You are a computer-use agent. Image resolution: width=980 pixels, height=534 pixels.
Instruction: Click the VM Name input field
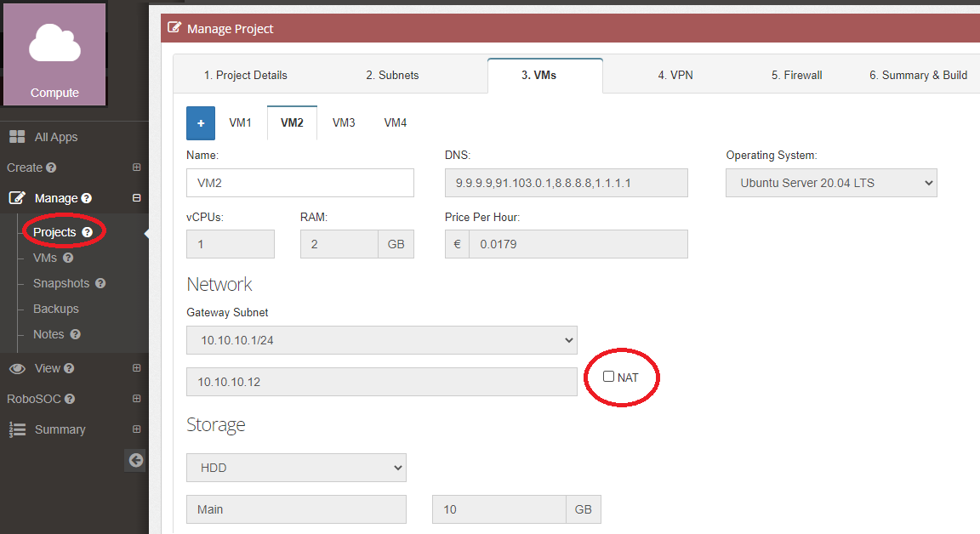300,183
